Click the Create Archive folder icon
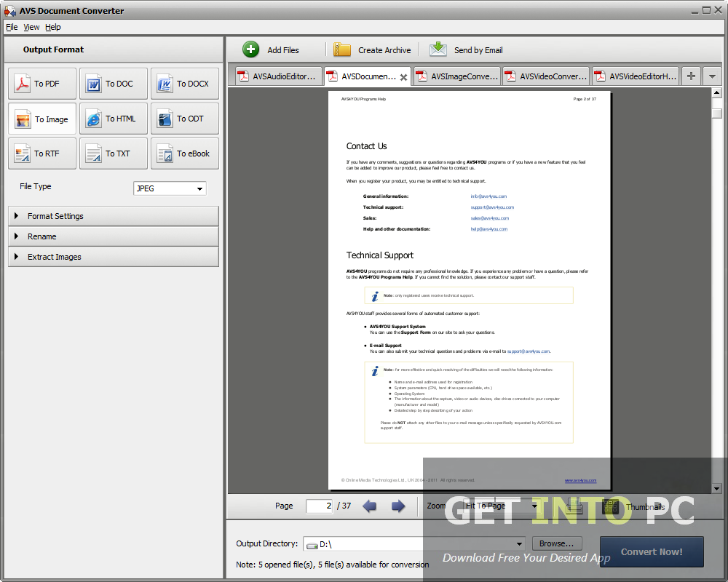This screenshot has height=582, width=728. 342,49
